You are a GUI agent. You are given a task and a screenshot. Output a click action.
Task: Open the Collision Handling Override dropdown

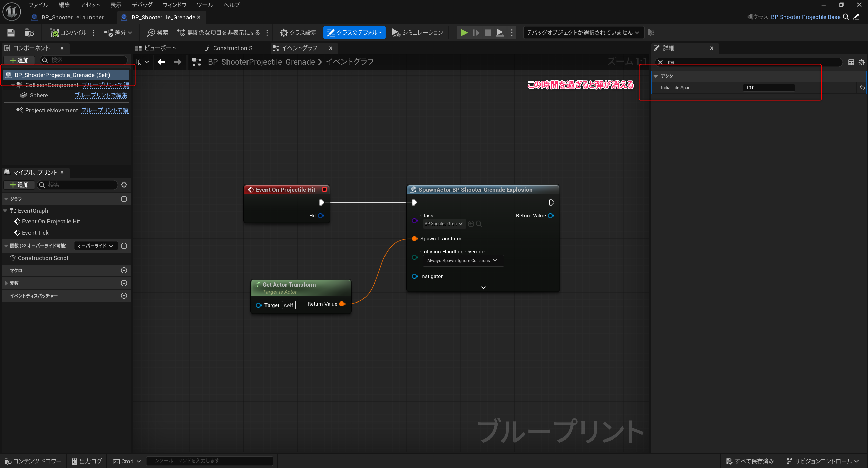[463, 260]
